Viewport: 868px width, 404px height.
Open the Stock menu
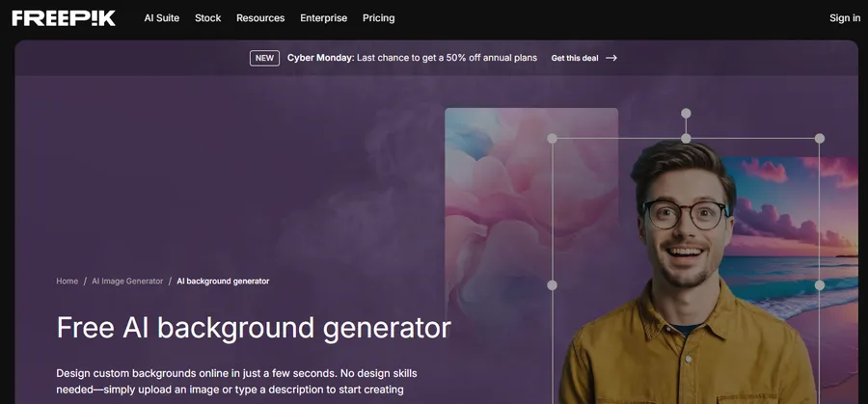[x=207, y=18]
